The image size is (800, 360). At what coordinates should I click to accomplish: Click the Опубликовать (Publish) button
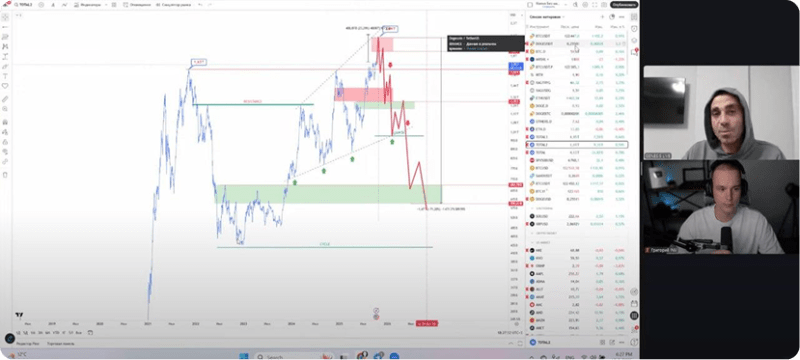624,5
